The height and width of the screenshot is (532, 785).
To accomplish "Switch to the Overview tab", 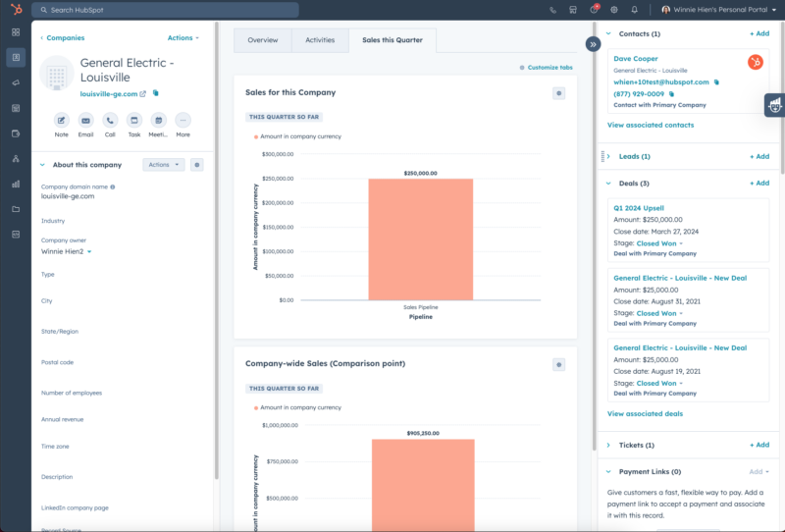I will (x=262, y=40).
